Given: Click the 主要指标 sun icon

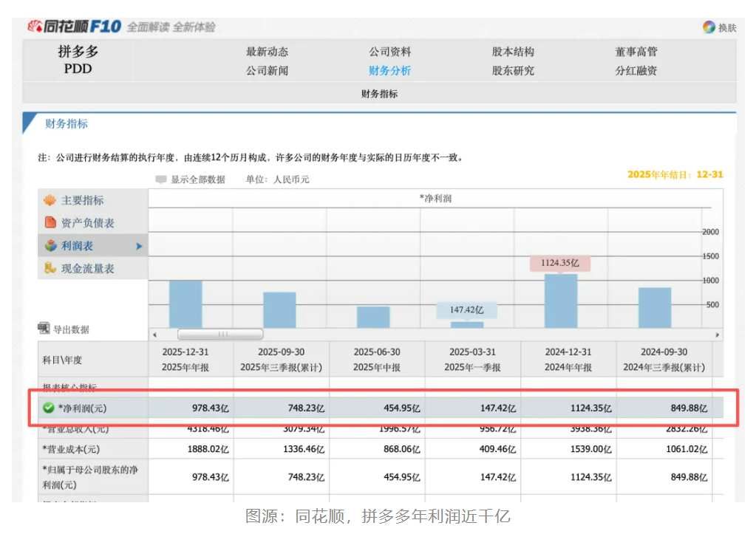Looking at the screenshot, I should point(50,200).
